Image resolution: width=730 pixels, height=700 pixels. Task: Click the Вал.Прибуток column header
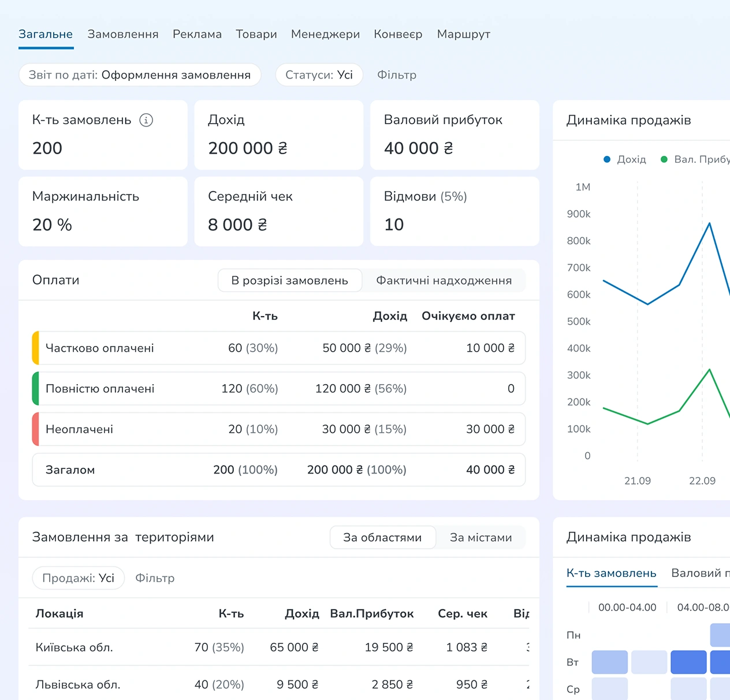click(372, 614)
